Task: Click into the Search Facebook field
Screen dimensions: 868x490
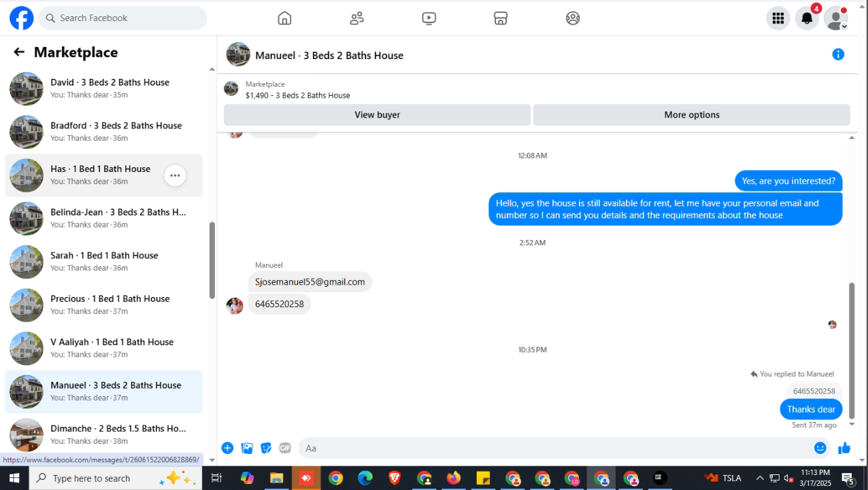Action: pos(123,18)
